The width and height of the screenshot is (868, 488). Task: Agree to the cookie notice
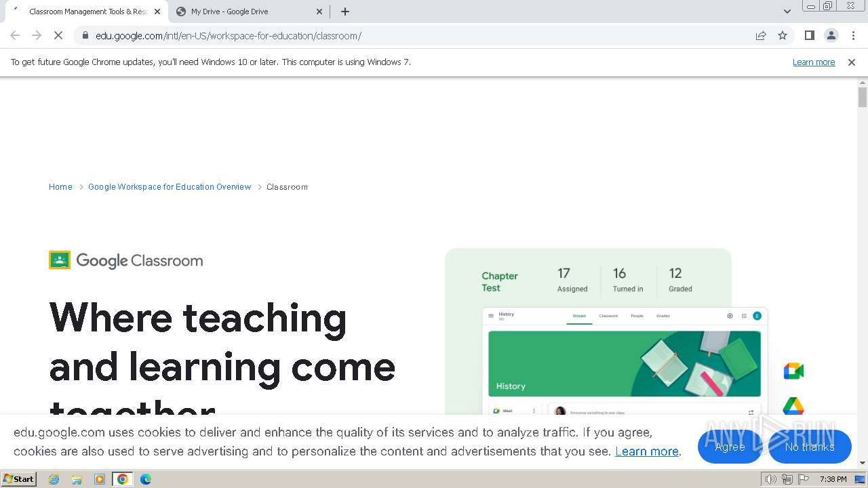(730, 447)
